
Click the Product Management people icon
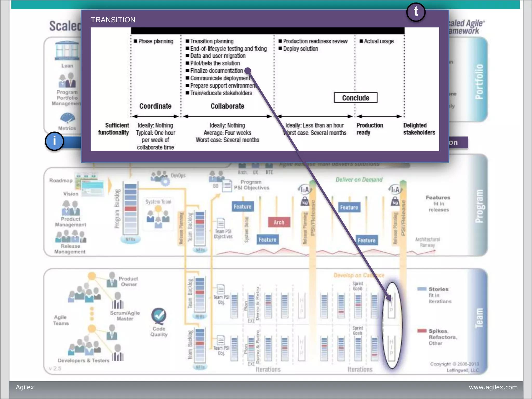pos(70,208)
